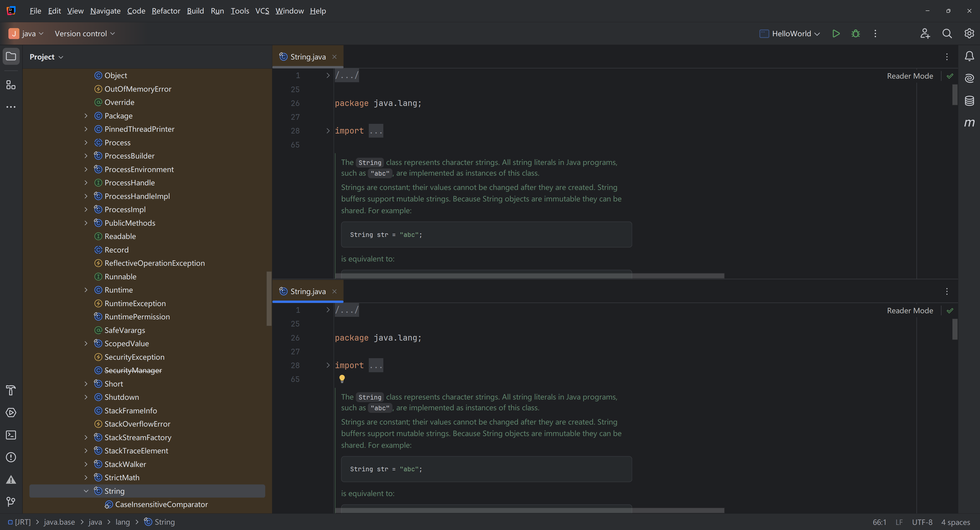980x530 pixels.
Task: Open the Refactor menu
Action: tap(165, 11)
